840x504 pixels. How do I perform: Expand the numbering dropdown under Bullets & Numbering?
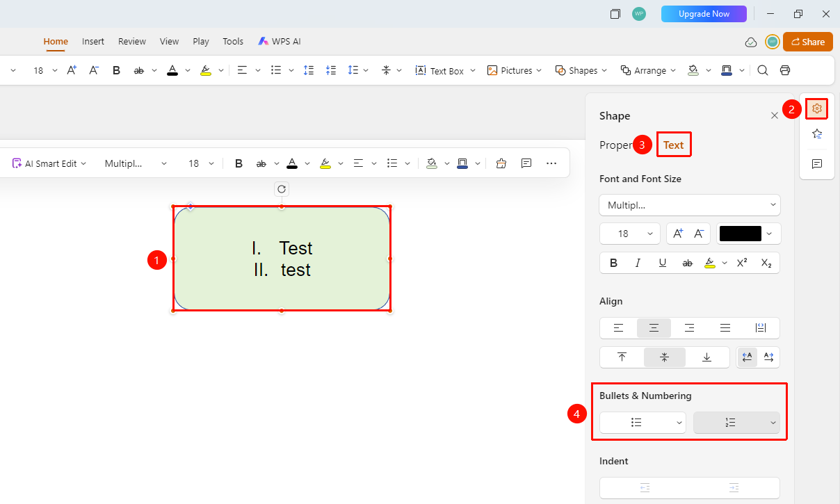773,423
